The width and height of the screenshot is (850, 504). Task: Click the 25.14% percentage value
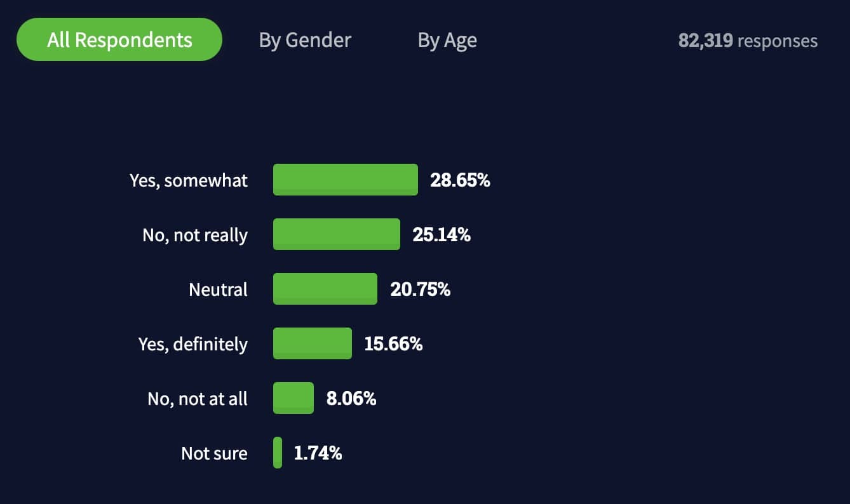coord(442,235)
